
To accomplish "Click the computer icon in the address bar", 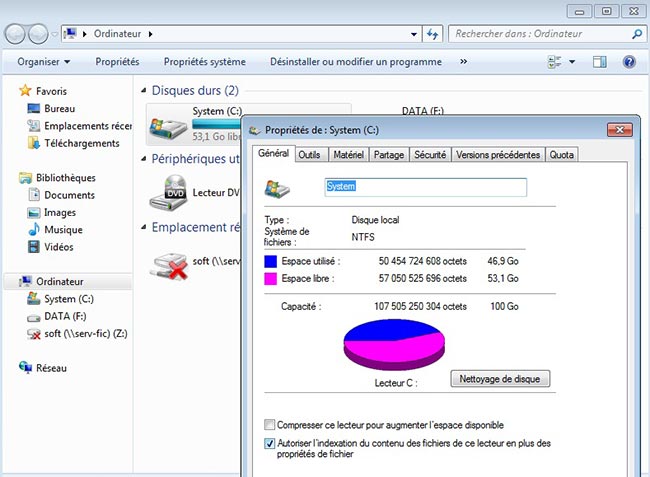I will pyautogui.click(x=71, y=34).
